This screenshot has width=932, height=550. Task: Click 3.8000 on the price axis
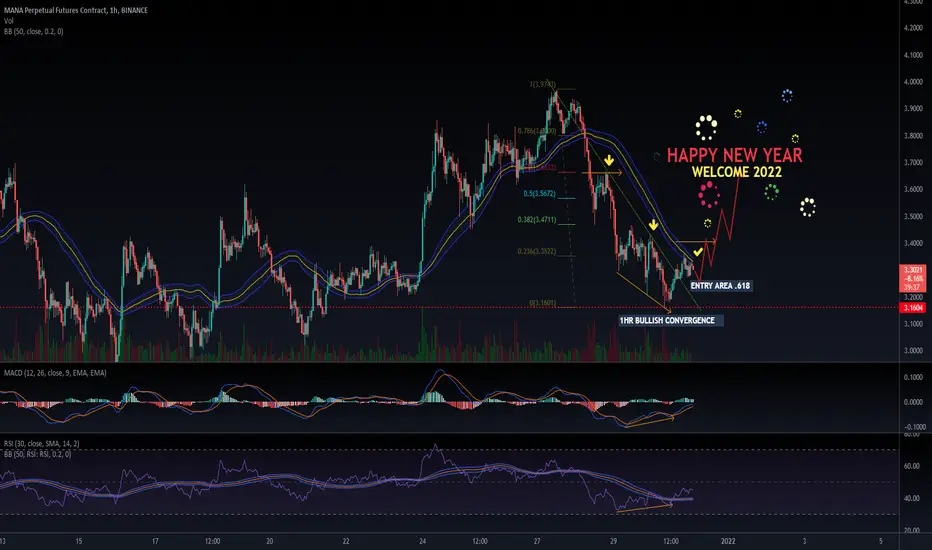pyautogui.click(x=913, y=136)
